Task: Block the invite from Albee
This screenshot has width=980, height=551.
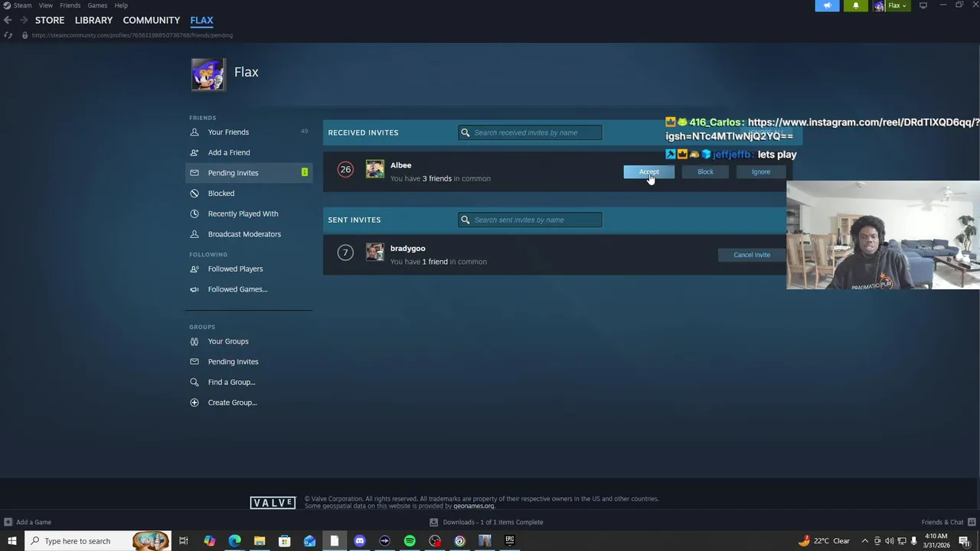Action: 705,171
